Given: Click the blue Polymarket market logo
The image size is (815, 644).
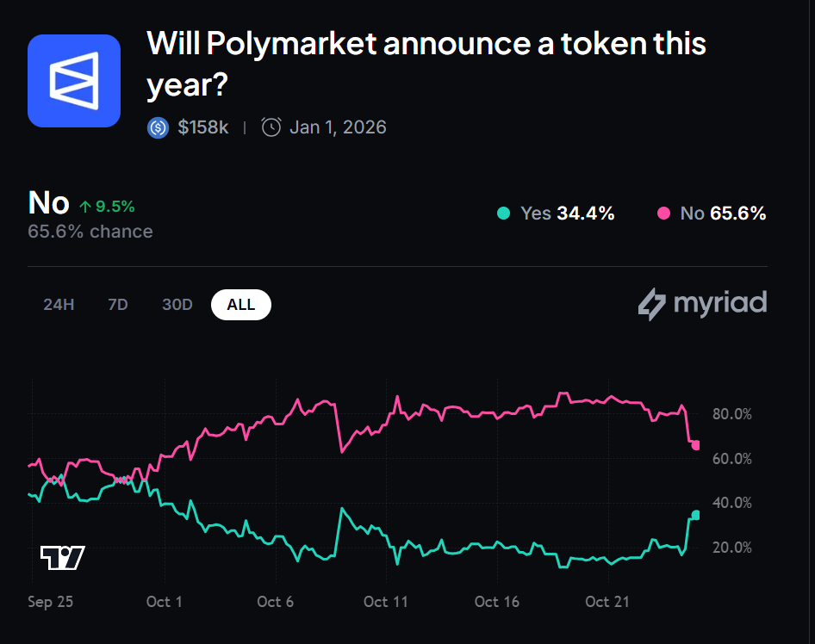Looking at the screenshot, I should click(x=74, y=80).
